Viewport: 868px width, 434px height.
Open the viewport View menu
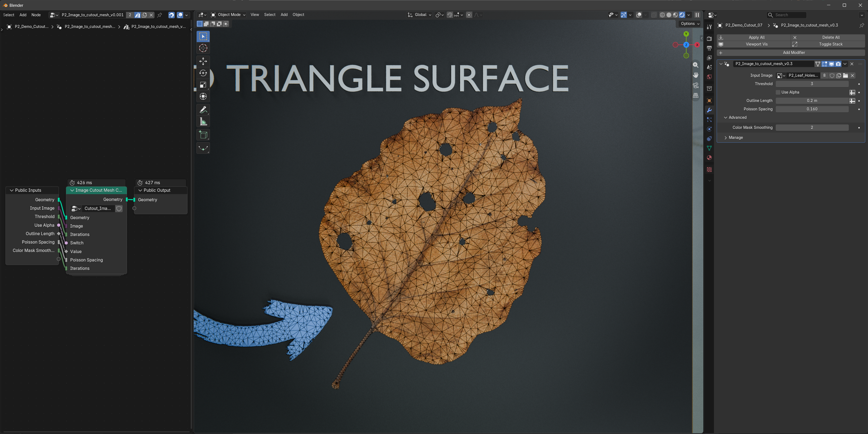pyautogui.click(x=255, y=15)
